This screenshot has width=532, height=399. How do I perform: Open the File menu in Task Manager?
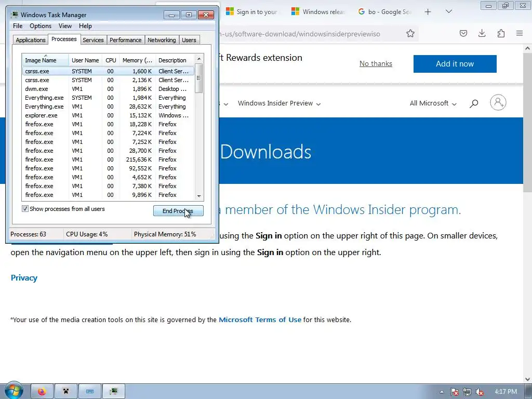[x=18, y=26]
